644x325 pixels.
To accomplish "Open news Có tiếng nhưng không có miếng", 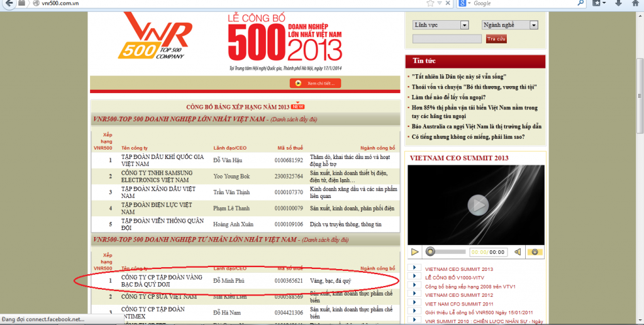I will (468, 137).
